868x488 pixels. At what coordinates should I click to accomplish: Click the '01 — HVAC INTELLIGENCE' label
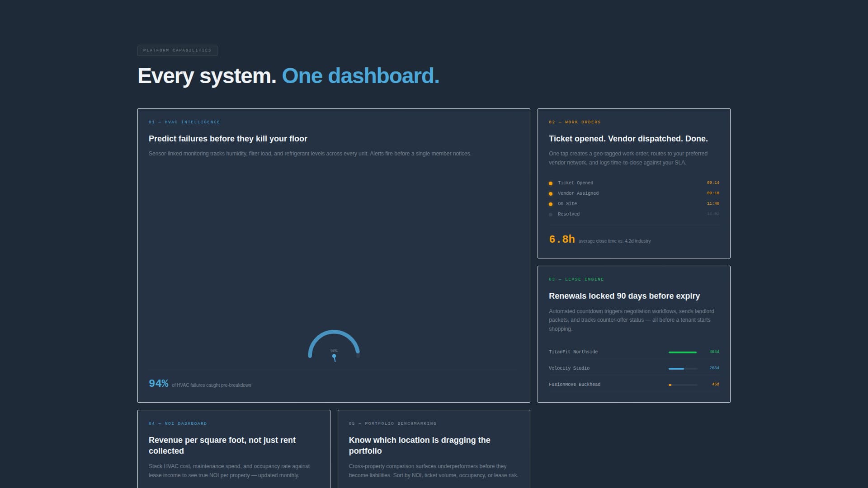click(184, 122)
